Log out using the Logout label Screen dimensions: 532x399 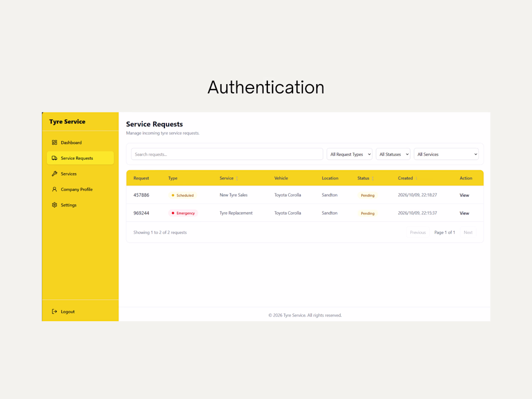[x=68, y=312]
